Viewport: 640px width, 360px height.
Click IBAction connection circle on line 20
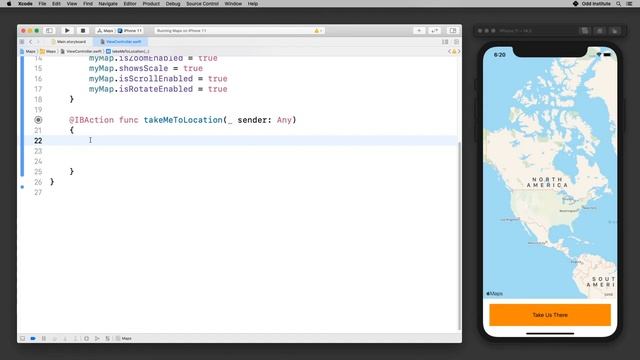point(38,120)
